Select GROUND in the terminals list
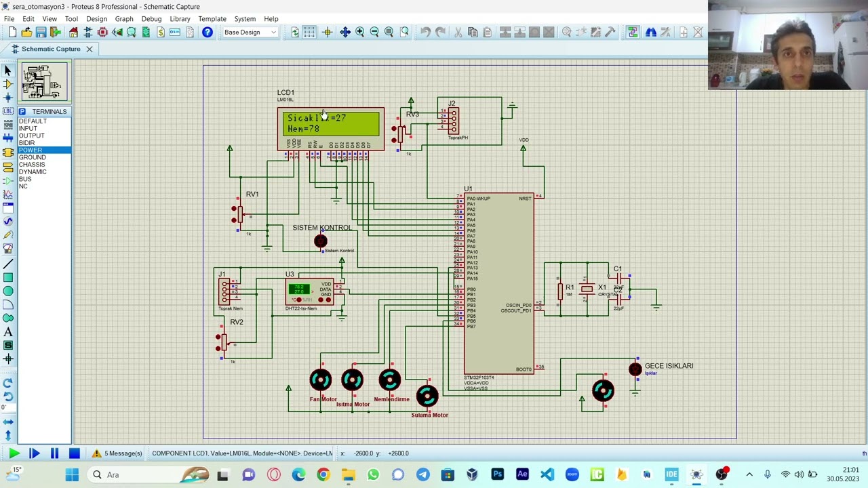This screenshot has width=868, height=488. coord(33,157)
